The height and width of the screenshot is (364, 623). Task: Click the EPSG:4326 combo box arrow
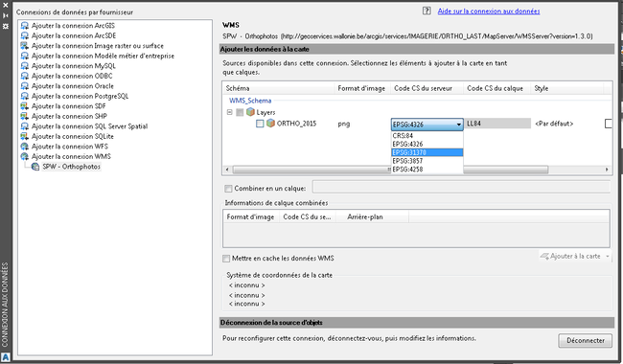[458, 125]
